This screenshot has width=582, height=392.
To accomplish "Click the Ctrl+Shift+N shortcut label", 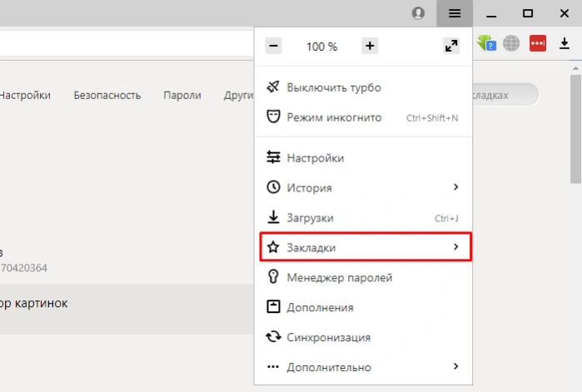I will point(432,118).
